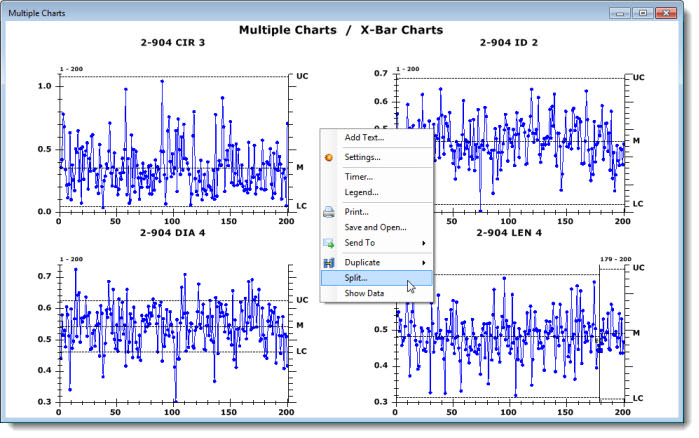Maximize the Multiple Charts window
This screenshot has height=438, width=699.
(643, 12)
